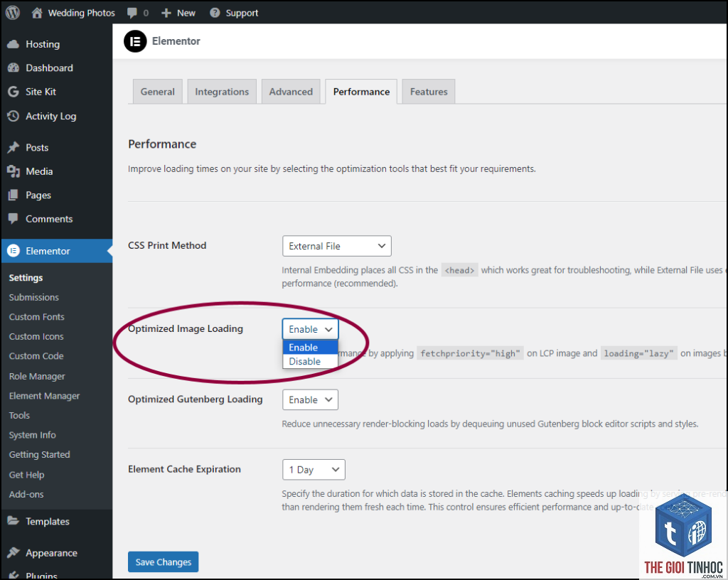This screenshot has width=728, height=580.
Task: Open the Optimized Gutenberg Loading dropdown
Action: [310, 399]
